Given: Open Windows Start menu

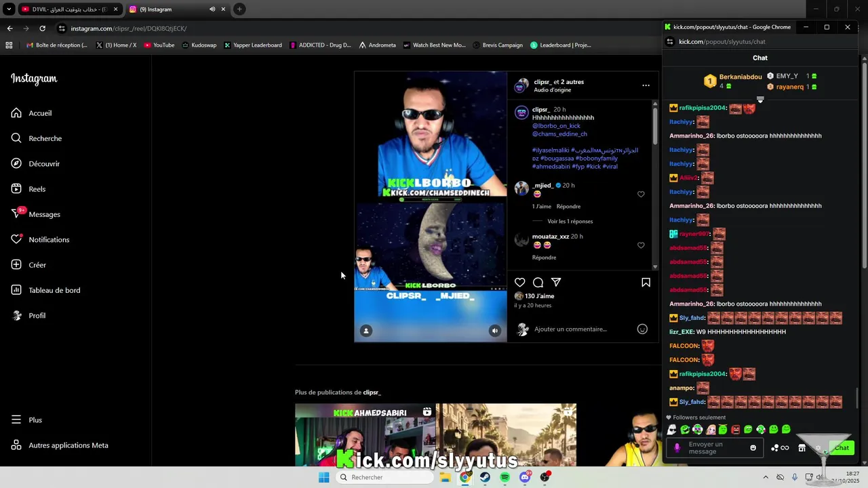Looking at the screenshot, I should pos(324,477).
